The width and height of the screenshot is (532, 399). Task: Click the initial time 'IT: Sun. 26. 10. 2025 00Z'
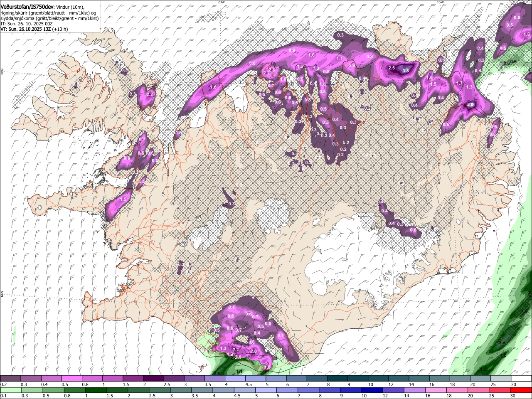pyautogui.click(x=27, y=24)
